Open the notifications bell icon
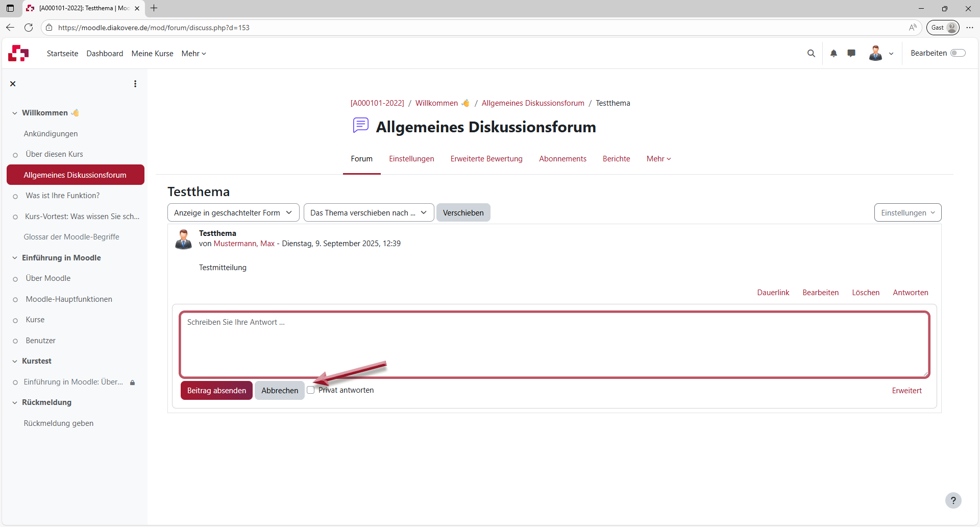This screenshot has height=527, width=980. coord(834,53)
